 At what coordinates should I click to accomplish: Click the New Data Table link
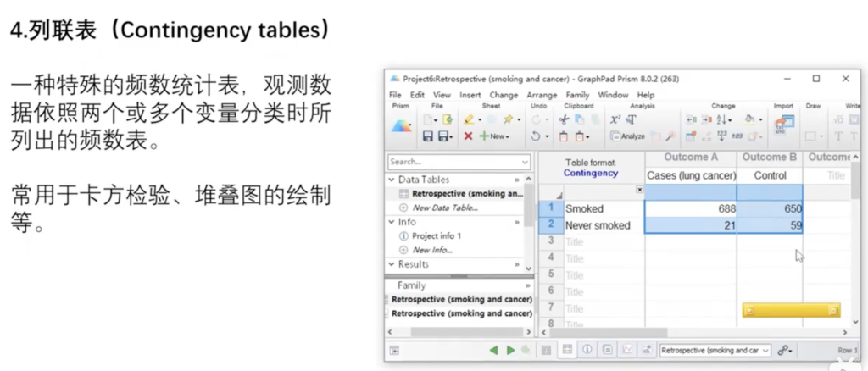click(x=444, y=208)
